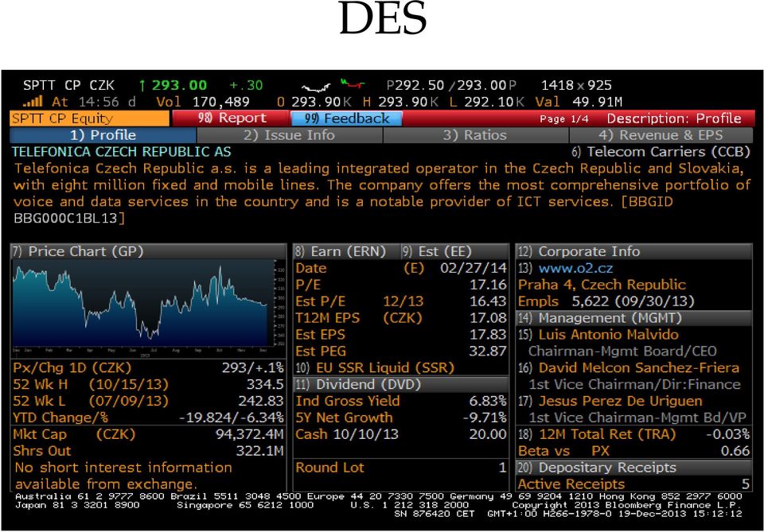Select 17) Jesus Perez De Uriguen

tap(610, 401)
